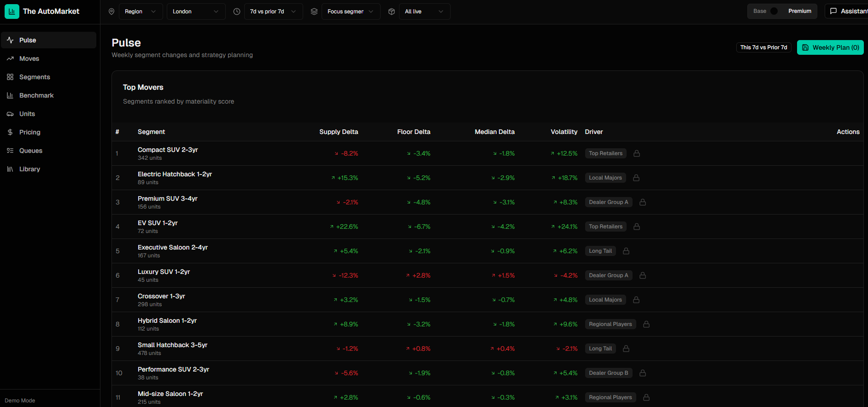Click Local Majors tag in Crossover row
Image resolution: width=868 pixels, height=407 pixels.
605,300
